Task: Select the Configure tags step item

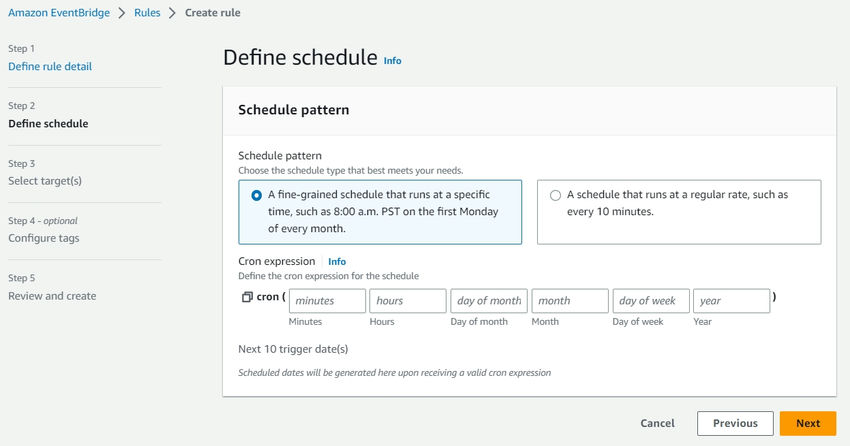Action: pyautogui.click(x=43, y=238)
